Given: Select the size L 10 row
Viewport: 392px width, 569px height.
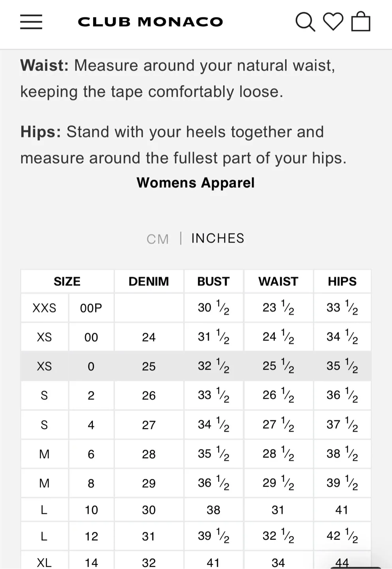Looking at the screenshot, I should pyautogui.click(x=196, y=510).
